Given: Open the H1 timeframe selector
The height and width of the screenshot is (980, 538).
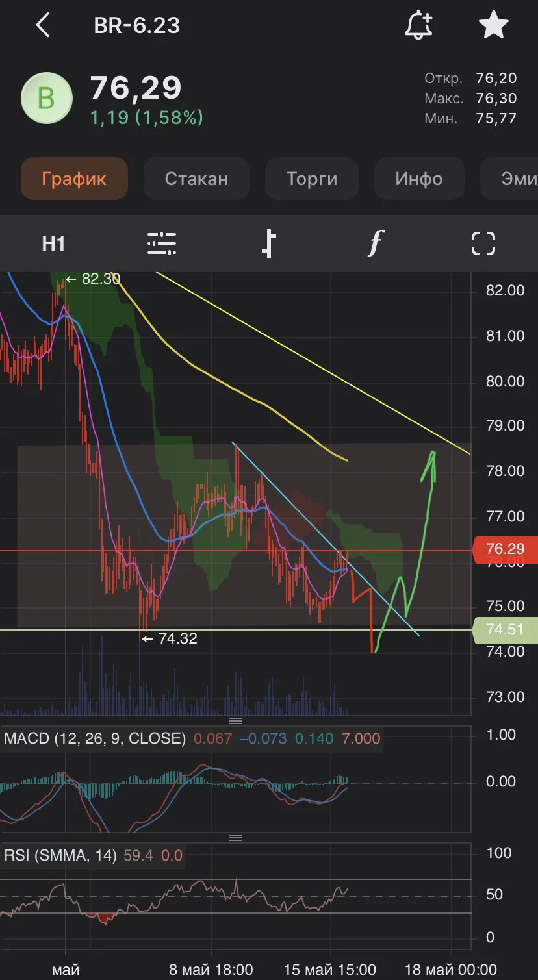Looking at the screenshot, I should coord(53,244).
